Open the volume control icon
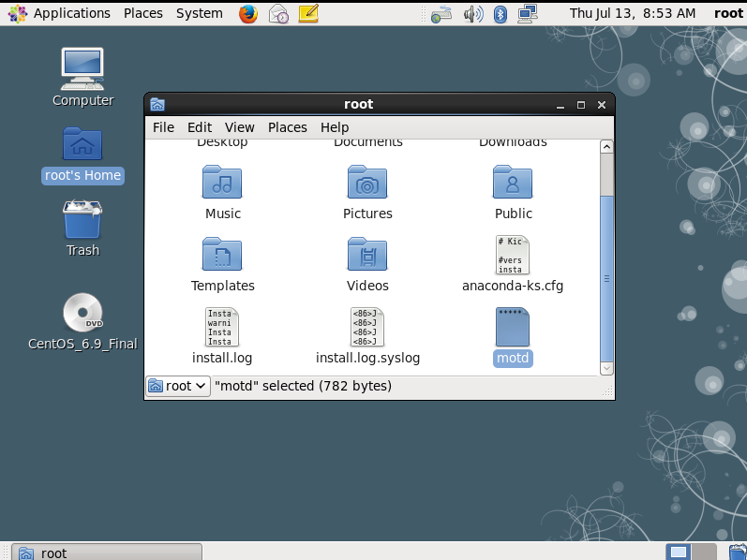The image size is (747, 560). (473, 14)
